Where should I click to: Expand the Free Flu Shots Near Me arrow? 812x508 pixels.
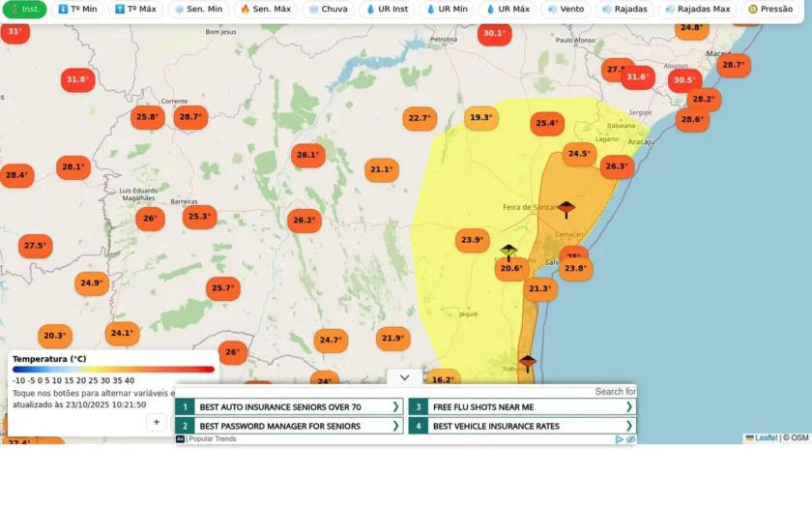(628, 407)
